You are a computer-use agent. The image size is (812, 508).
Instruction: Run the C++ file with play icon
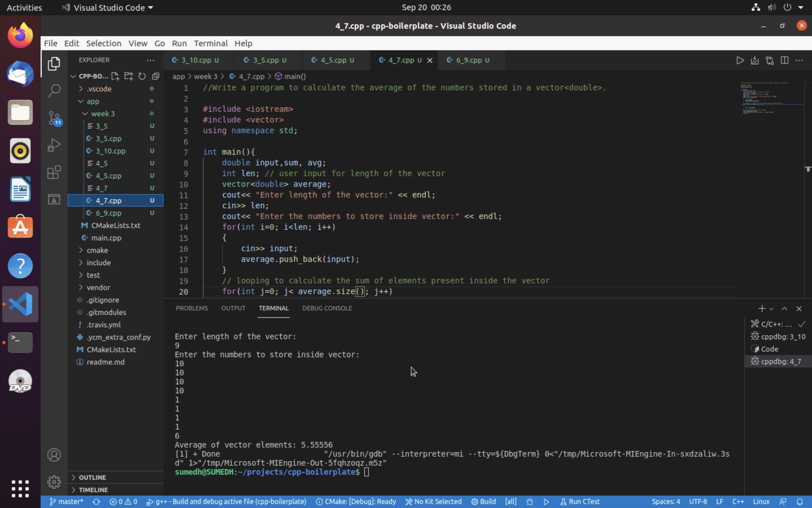740,60
